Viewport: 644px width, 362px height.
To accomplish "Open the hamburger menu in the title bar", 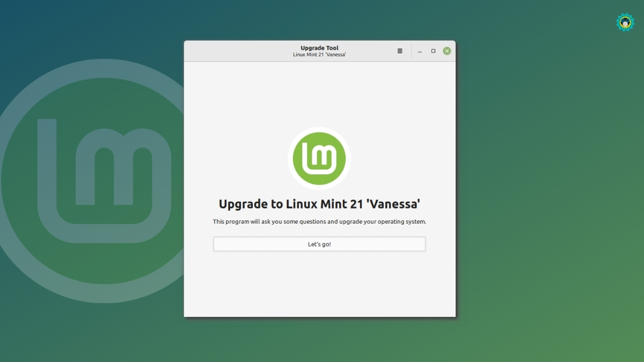I will pos(400,51).
